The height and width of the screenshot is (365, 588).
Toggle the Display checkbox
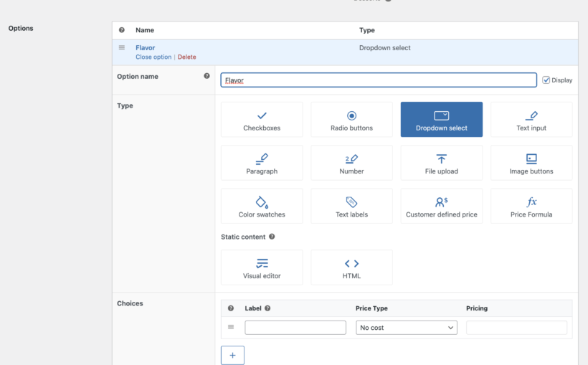tap(546, 80)
